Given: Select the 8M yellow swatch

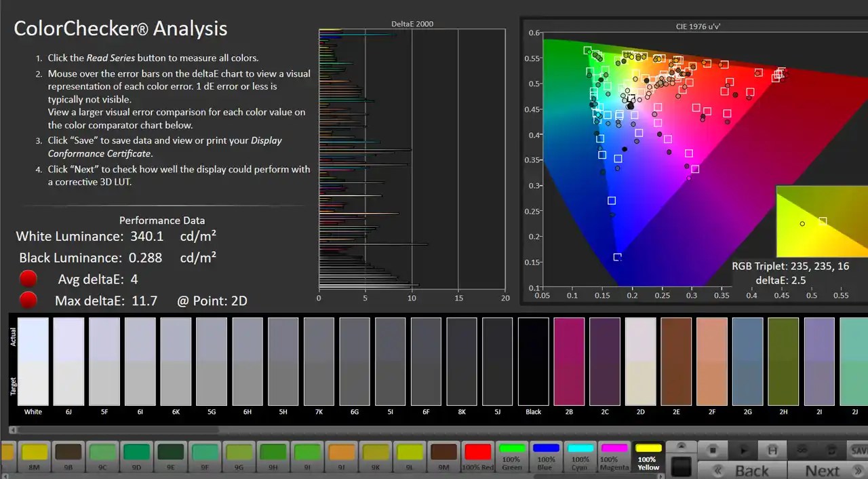Looking at the screenshot, I should coord(35,456).
